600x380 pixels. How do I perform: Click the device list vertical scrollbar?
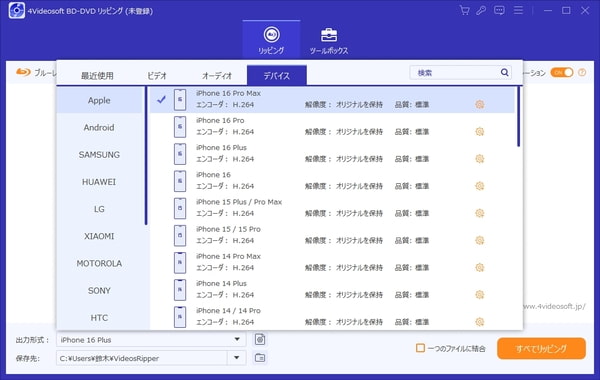click(518, 116)
